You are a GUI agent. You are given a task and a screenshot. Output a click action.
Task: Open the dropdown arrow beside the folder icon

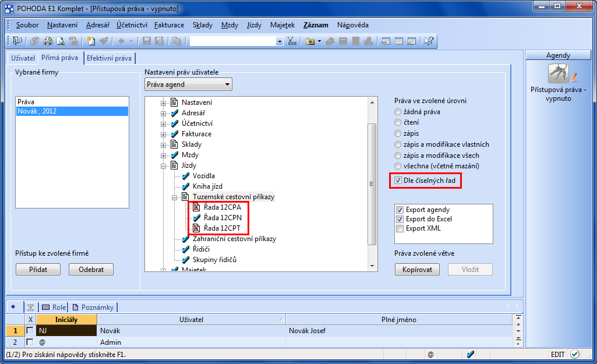coord(319,41)
